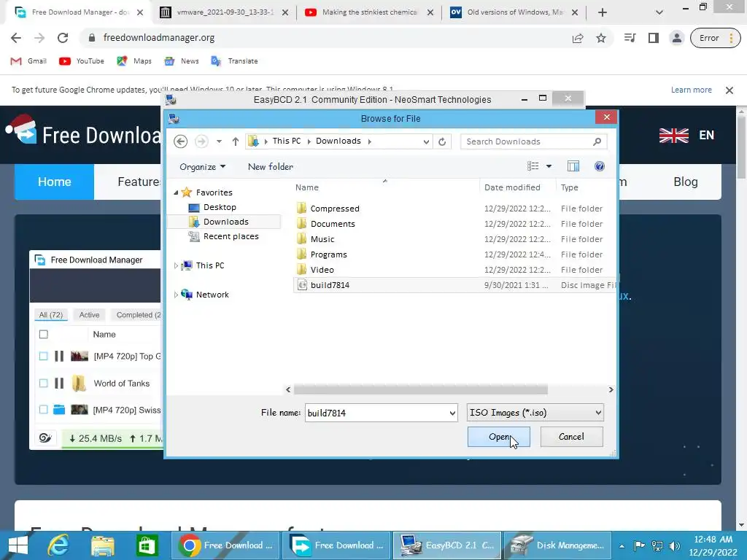Click New folder button
747x560 pixels.
pyautogui.click(x=270, y=167)
